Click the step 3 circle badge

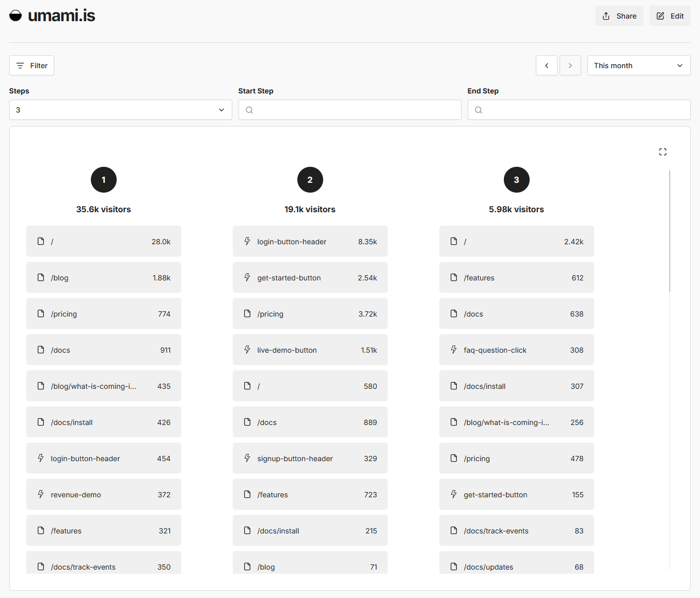point(517,180)
